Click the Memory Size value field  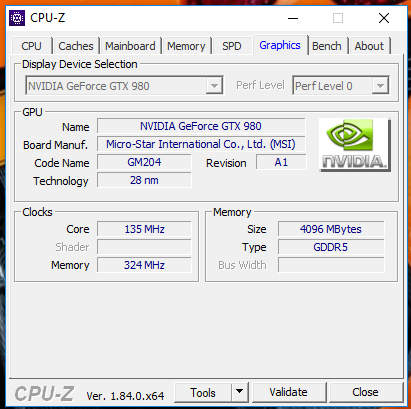(x=331, y=229)
